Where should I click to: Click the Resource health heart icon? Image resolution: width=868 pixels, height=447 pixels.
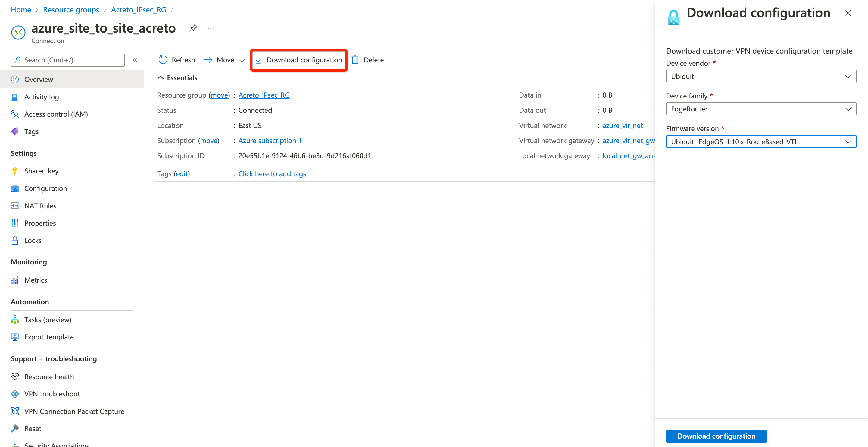pyautogui.click(x=15, y=376)
